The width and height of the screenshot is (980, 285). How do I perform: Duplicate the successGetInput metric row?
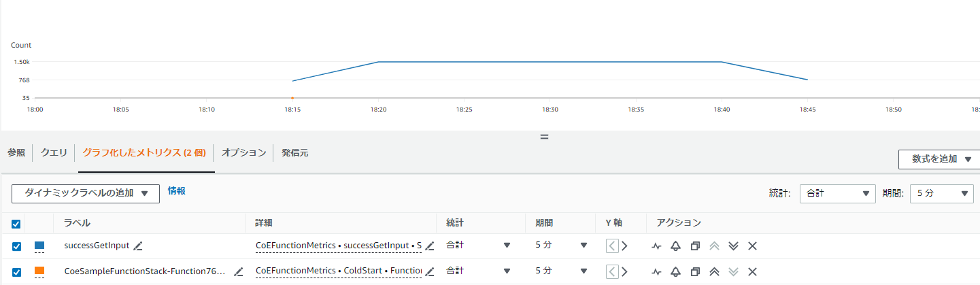[x=694, y=246]
